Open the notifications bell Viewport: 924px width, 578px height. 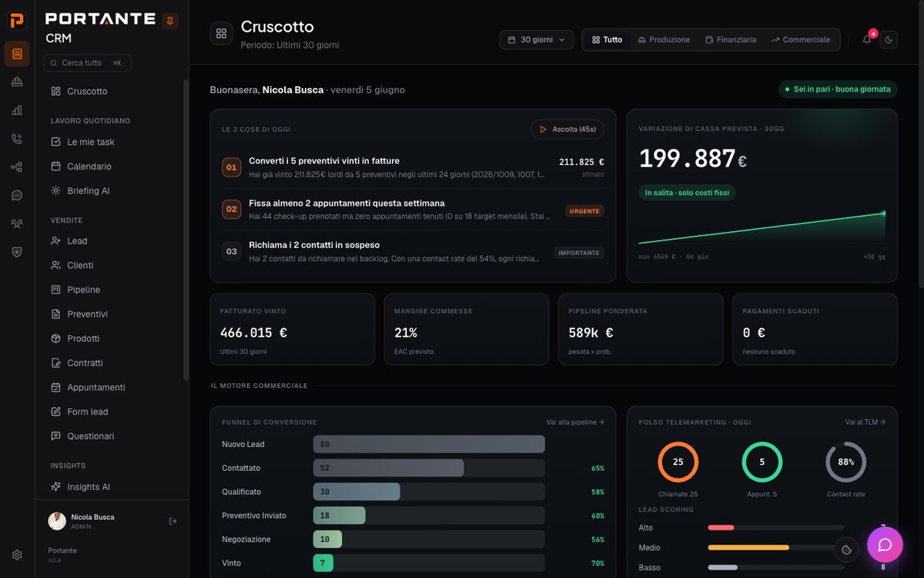pos(867,39)
